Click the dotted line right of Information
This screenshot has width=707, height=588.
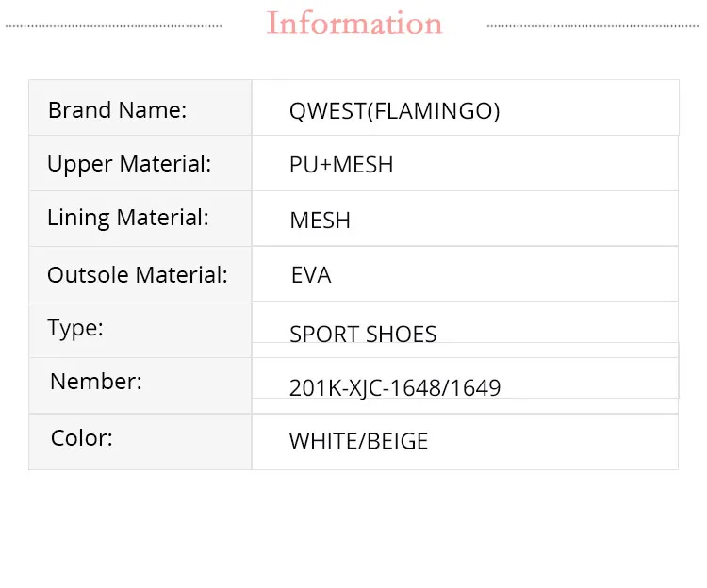tap(596, 26)
